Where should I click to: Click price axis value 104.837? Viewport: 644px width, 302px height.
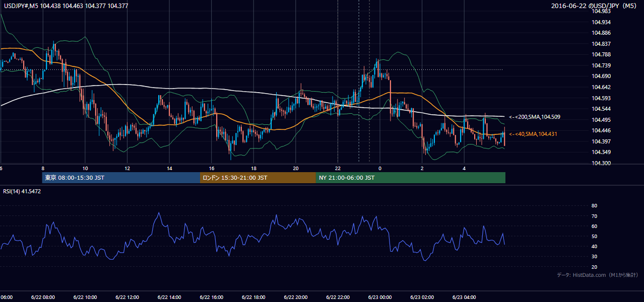(601, 44)
